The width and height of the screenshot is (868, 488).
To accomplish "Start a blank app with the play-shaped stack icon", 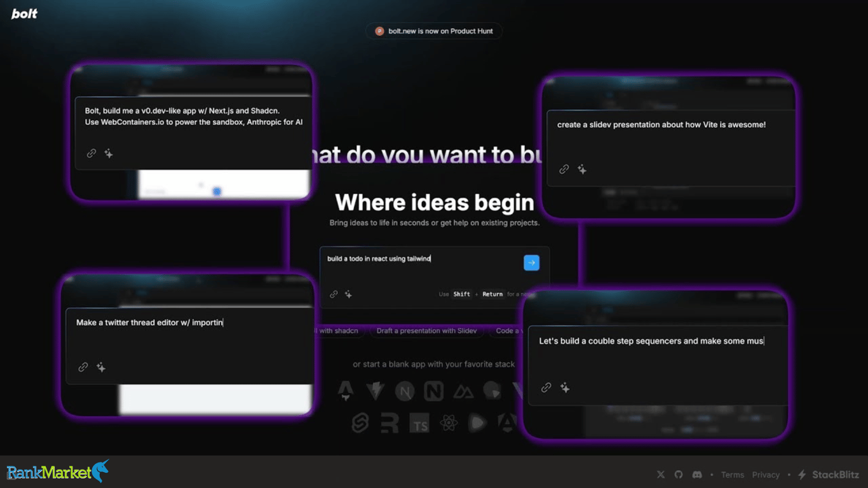I will point(478,423).
